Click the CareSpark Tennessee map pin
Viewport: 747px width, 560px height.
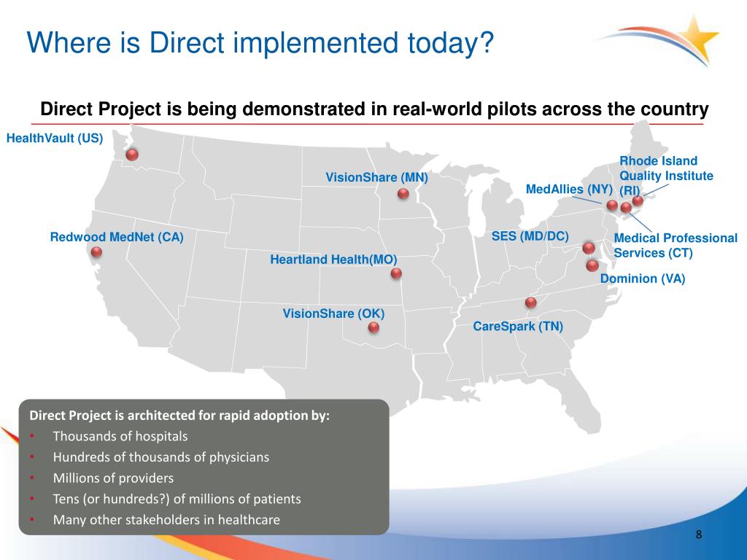click(531, 303)
